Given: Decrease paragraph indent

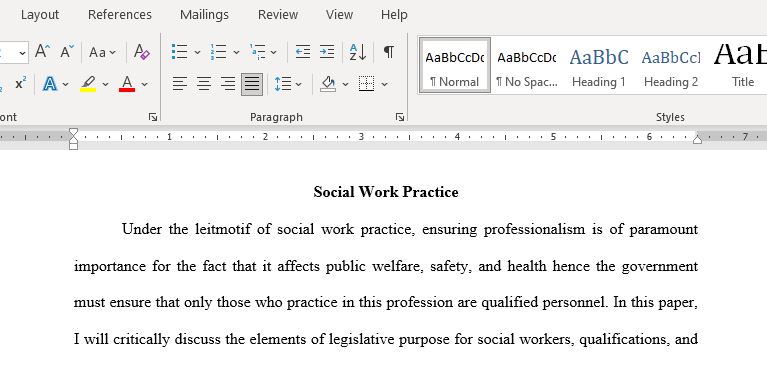Looking at the screenshot, I should 303,51.
